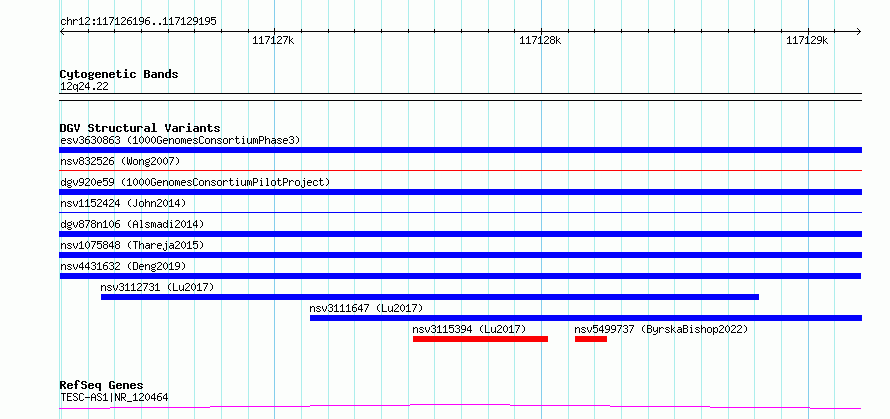Click the 117128k ruler tick label
The height and width of the screenshot is (419, 890).
(540, 40)
